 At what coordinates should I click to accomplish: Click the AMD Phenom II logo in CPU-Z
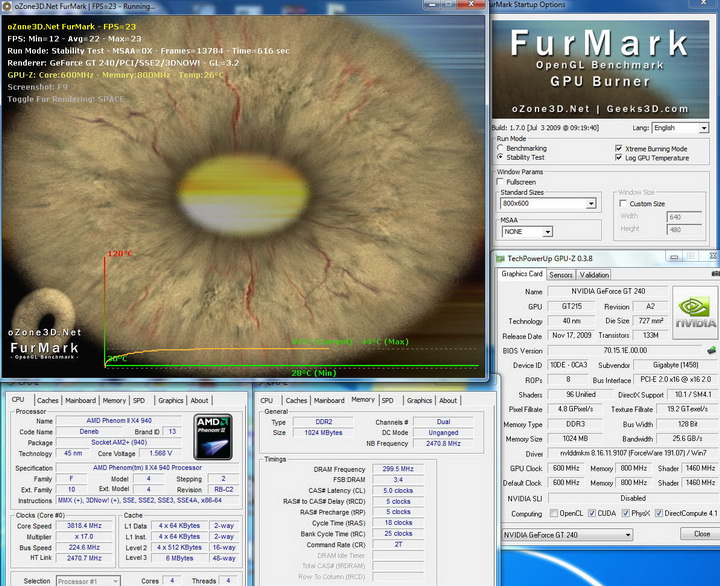pos(213,437)
